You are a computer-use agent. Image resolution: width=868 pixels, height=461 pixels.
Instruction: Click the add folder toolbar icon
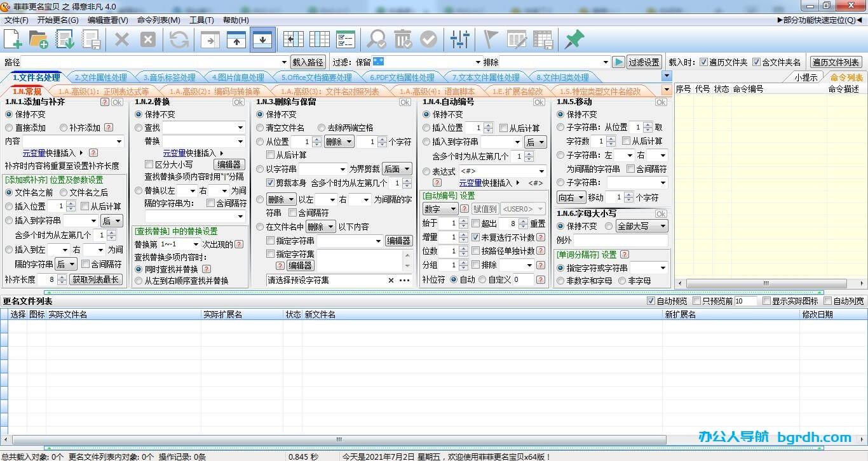[39, 39]
